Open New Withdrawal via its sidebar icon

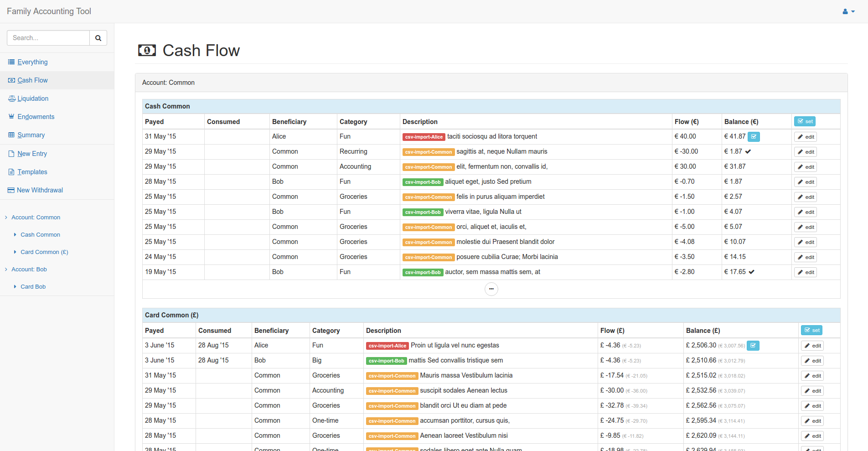(x=11, y=190)
